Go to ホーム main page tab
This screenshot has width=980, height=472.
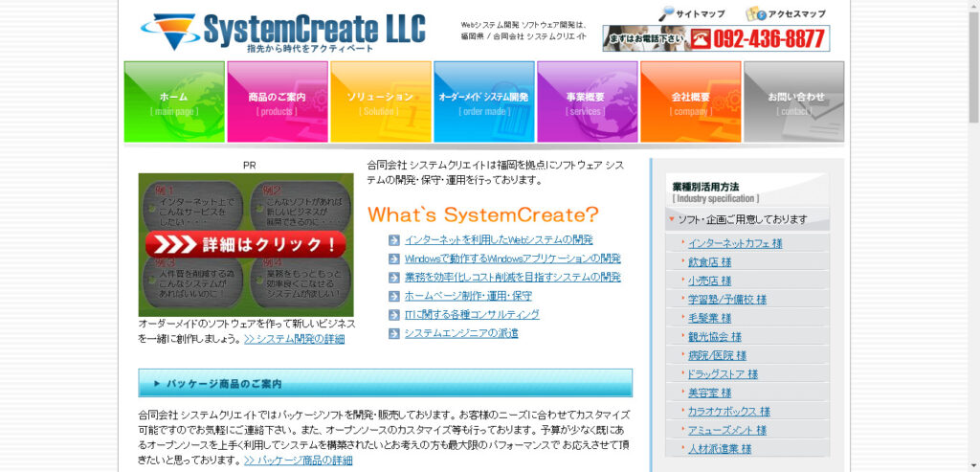coord(174,101)
